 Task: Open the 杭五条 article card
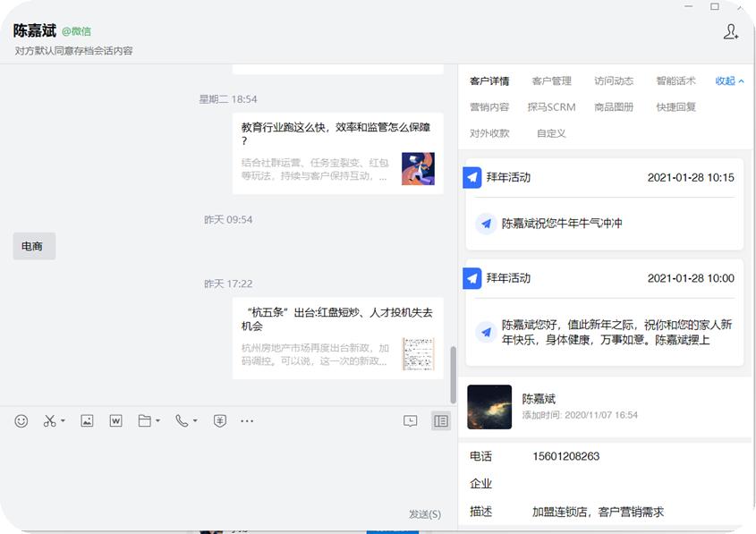[x=337, y=338]
